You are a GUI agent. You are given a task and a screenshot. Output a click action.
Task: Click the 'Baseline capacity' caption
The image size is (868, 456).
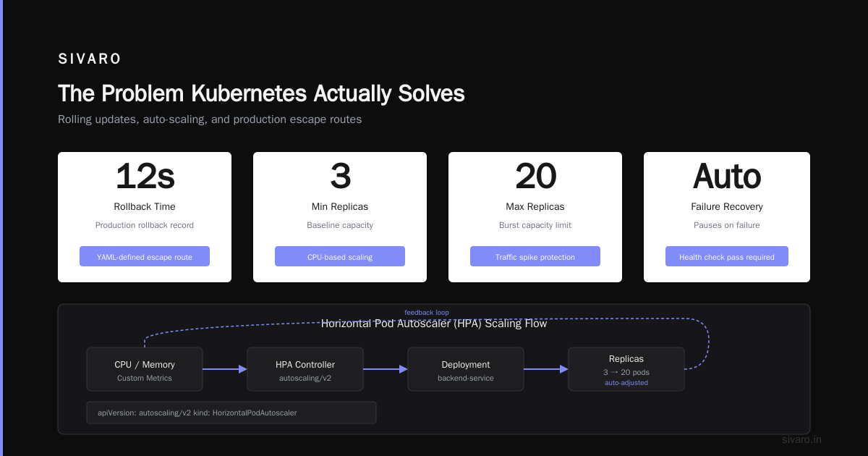[x=340, y=225]
